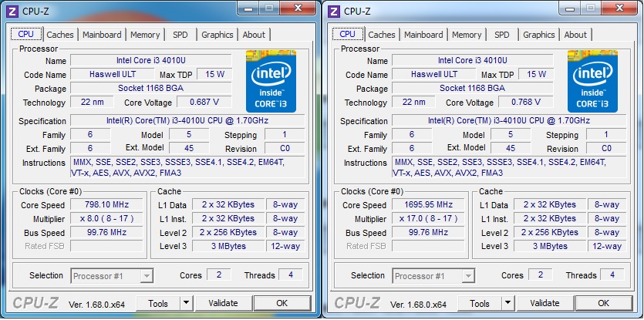Click Multiplier value x 17.0 ( 8 - 17 )

(x=428, y=218)
